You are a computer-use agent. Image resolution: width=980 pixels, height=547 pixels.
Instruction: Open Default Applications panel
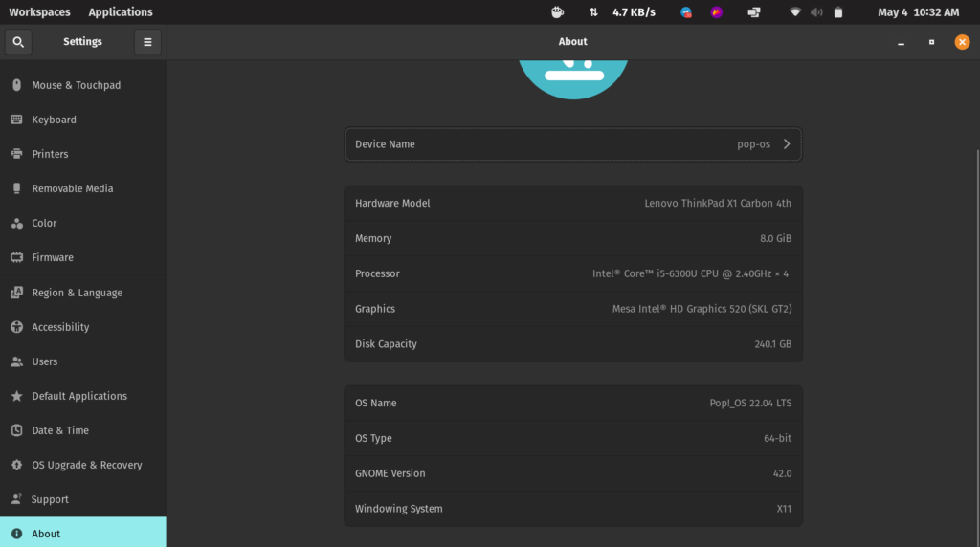83,396
